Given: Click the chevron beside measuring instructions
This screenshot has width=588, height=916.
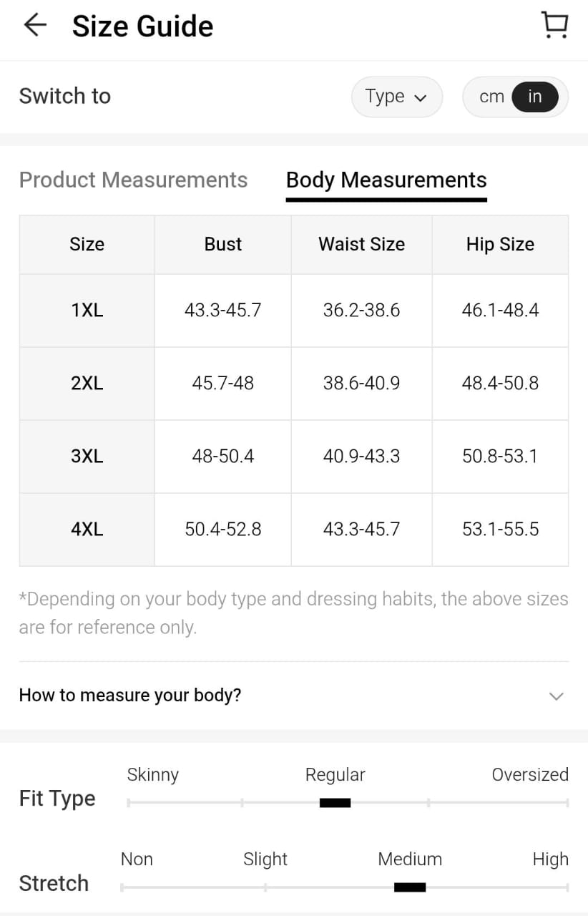Looking at the screenshot, I should click(x=556, y=696).
